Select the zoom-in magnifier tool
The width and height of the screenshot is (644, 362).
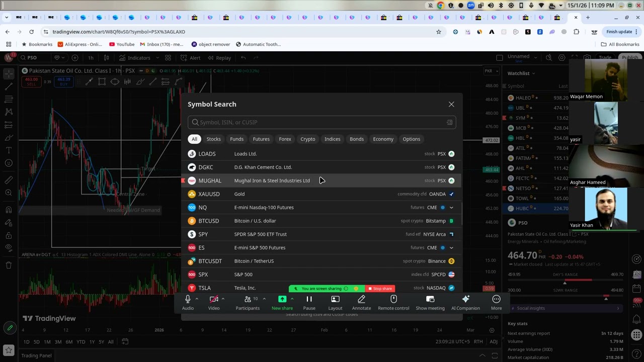9,193
